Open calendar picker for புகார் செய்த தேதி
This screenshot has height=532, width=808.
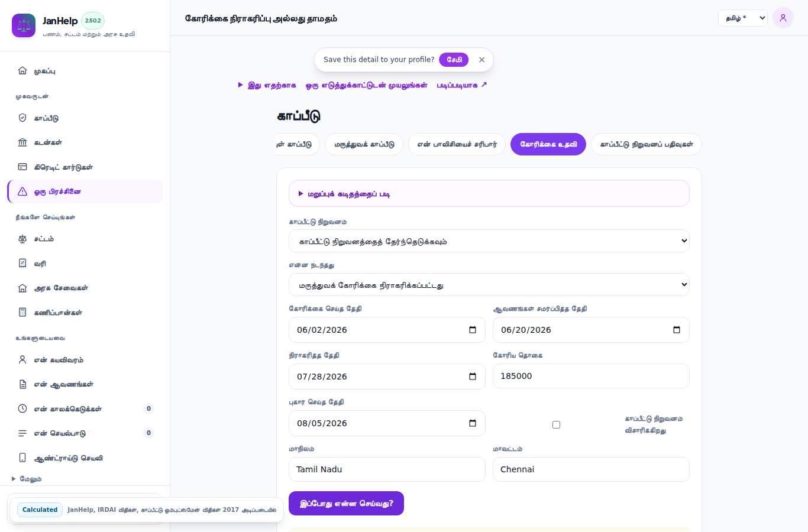click(x=473, y=423)
